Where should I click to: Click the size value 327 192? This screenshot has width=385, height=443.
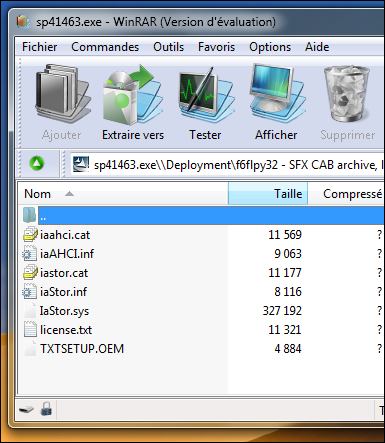[282, 311]
